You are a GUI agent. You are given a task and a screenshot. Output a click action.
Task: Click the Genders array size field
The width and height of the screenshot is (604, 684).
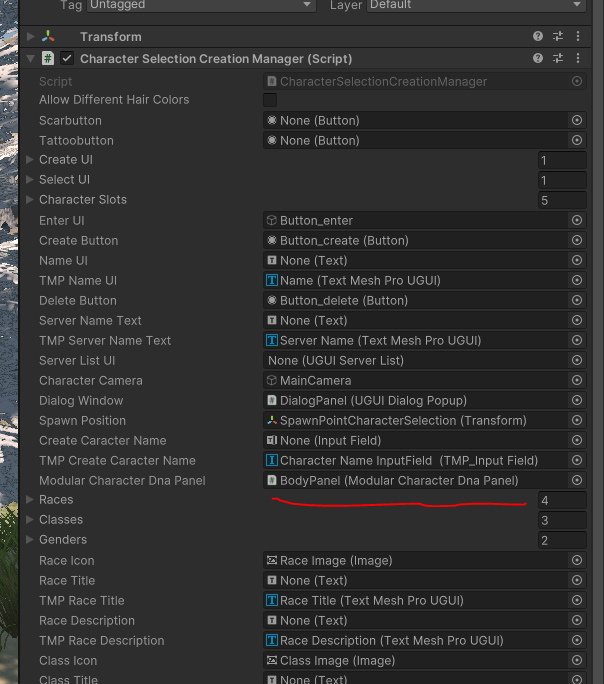pyautogui.click(x=561, y=540)
